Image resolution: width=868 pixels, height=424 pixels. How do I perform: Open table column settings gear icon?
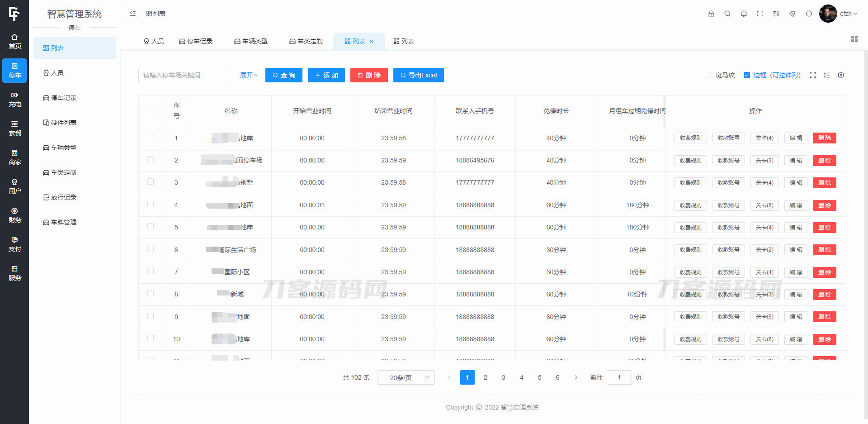pos(841,75)
